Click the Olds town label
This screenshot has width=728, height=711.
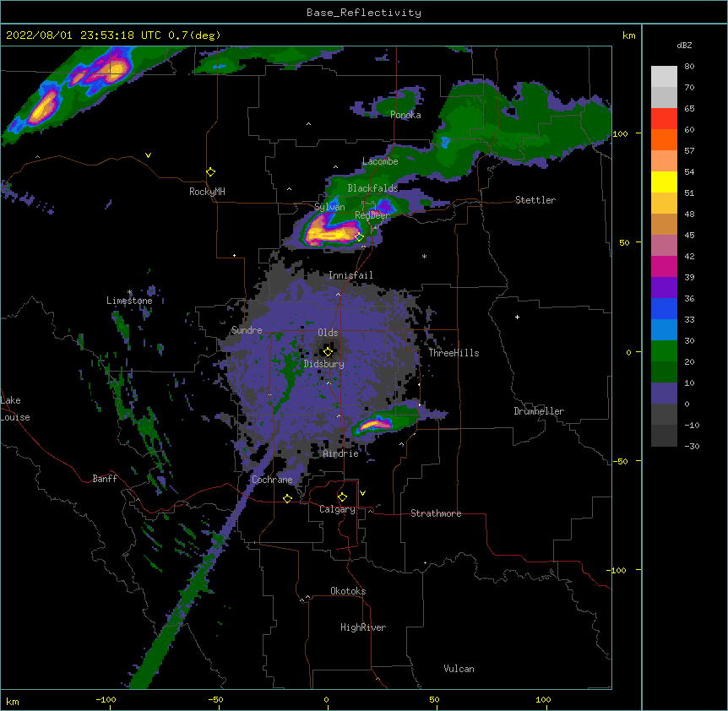(328, 333)
